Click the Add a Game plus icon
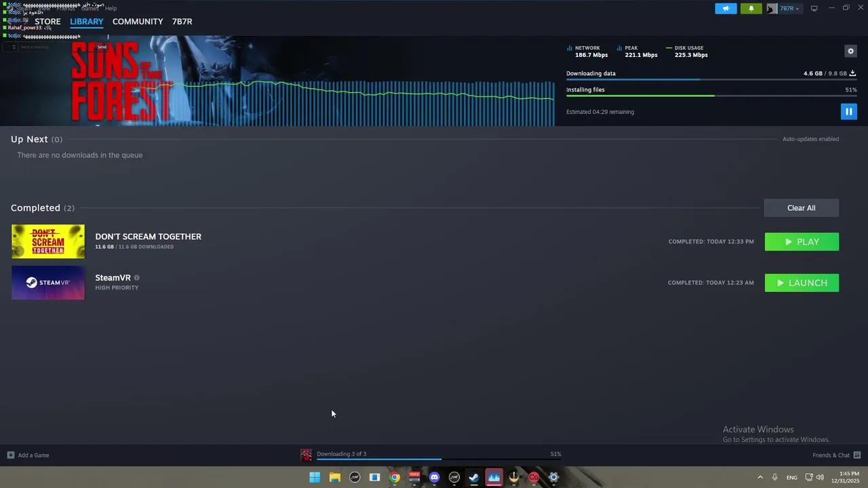The width and height of the screenshot is (868, 488). point(10,455)
